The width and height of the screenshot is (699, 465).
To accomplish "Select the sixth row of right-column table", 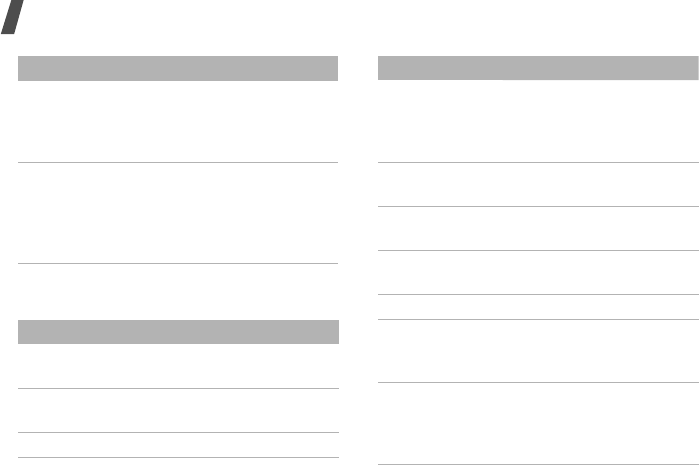I will tap(538, 350).
